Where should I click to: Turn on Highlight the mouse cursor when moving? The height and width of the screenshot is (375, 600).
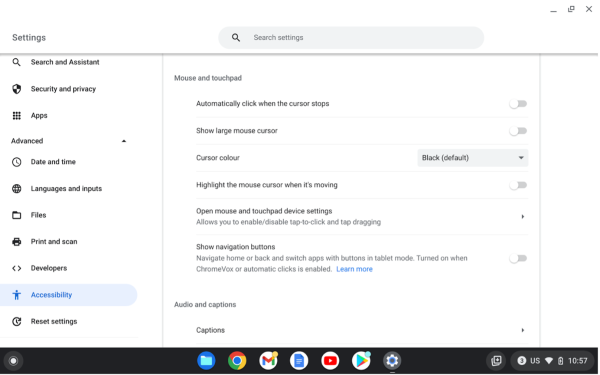[518, 186]
